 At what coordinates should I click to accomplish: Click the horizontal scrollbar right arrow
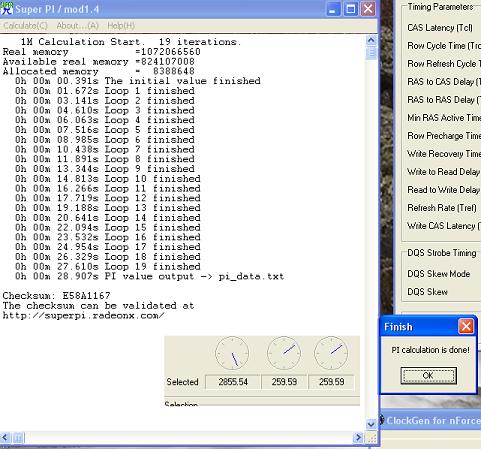coord(359,437)
